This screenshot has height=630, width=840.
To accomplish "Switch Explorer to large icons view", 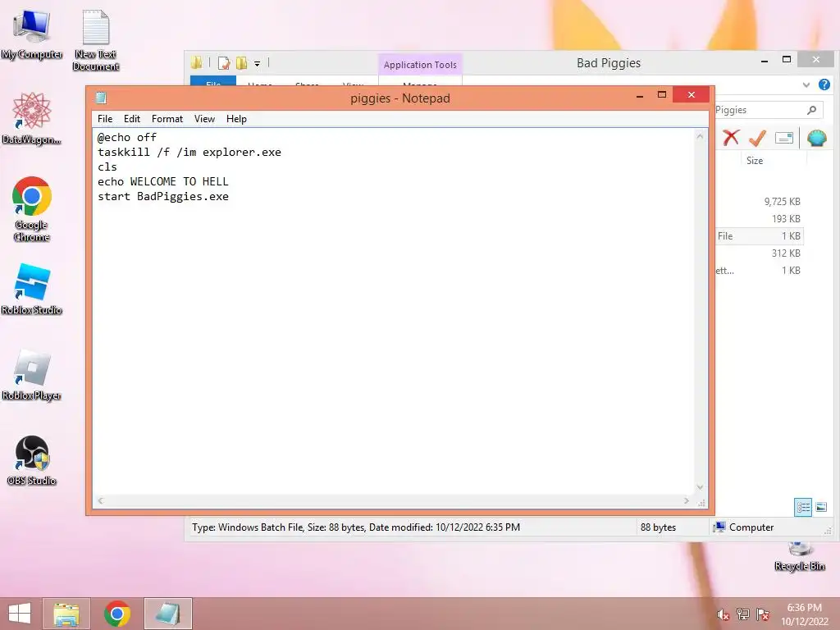I will pyautogui.click(x=820, y=507).
